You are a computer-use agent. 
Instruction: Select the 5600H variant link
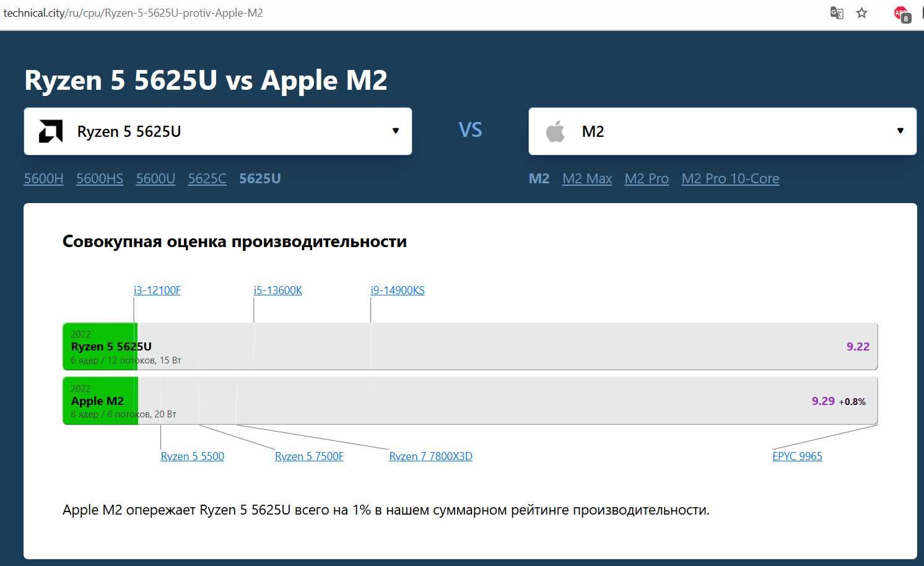[43, 178]
